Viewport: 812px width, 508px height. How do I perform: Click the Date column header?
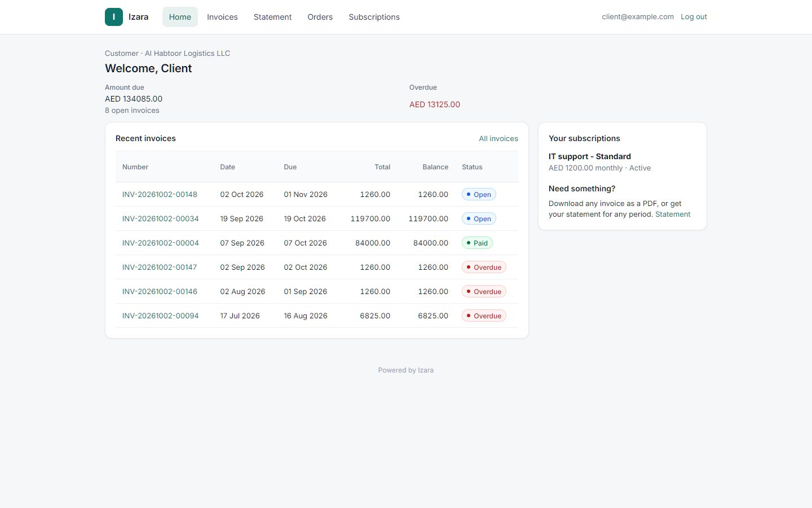tap(227, 167)
